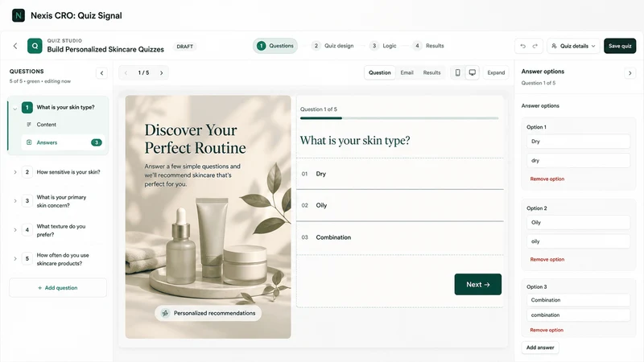Click the Answers row icon
The height and width of the screenshot is (362, 644).
click(29, 142)
